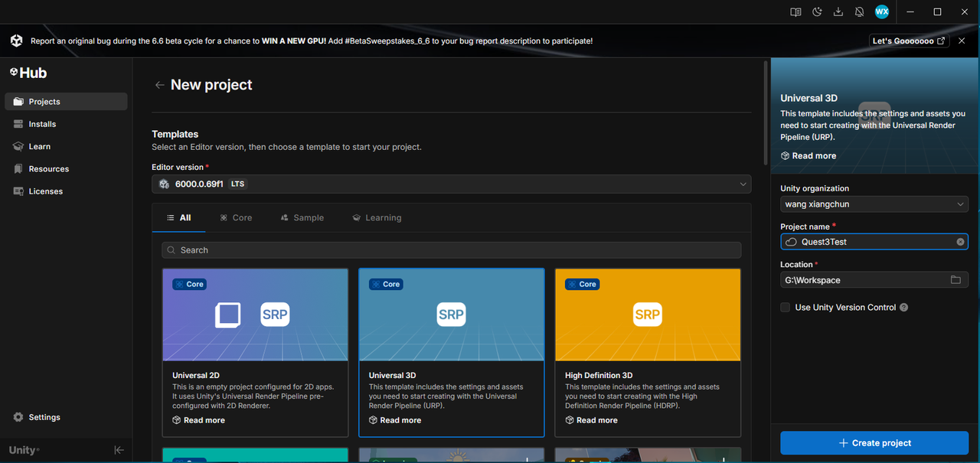Expand the Unity organization dropdown

coord(874,204)
